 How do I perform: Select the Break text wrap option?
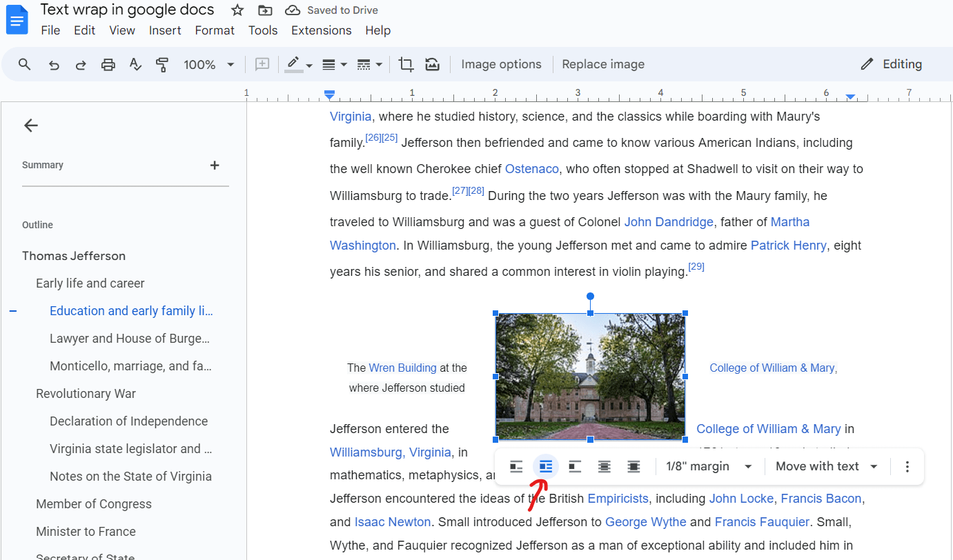pos(575,466)
